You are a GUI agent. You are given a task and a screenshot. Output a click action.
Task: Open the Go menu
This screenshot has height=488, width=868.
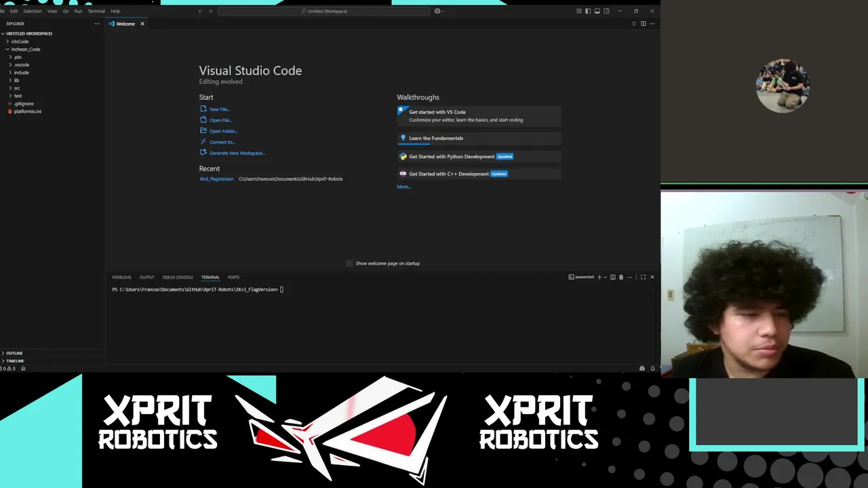[x=66, y=11]
